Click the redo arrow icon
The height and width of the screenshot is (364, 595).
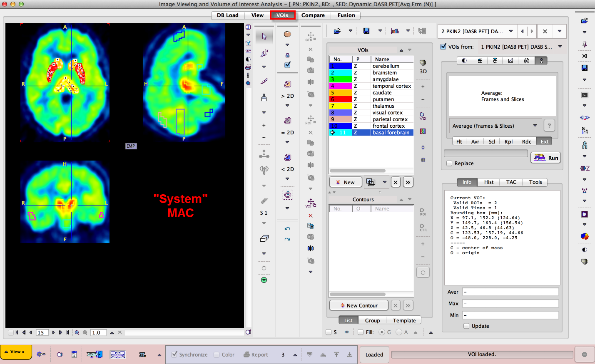[x=287, y=239]
